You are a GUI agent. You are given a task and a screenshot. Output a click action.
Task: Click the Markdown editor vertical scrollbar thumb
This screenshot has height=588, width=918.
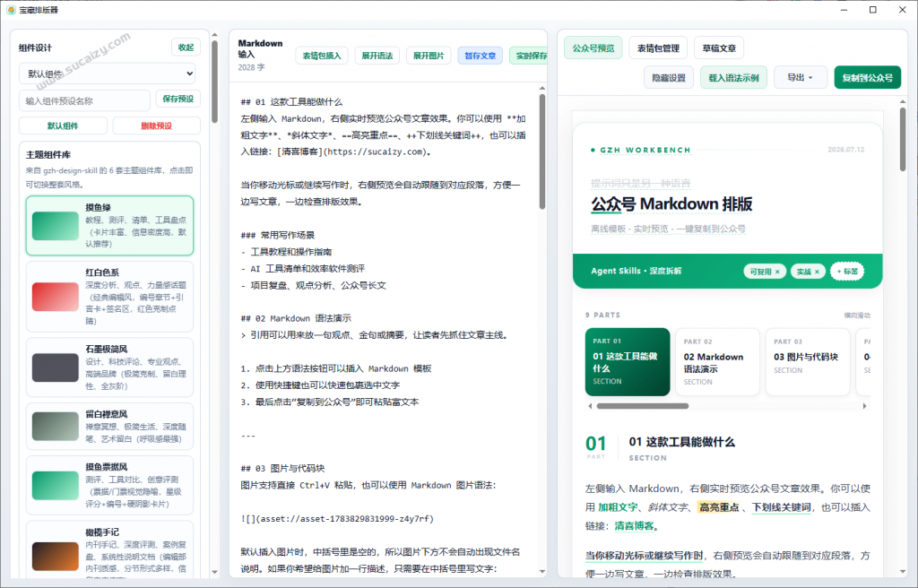click(x=542, y=151)
